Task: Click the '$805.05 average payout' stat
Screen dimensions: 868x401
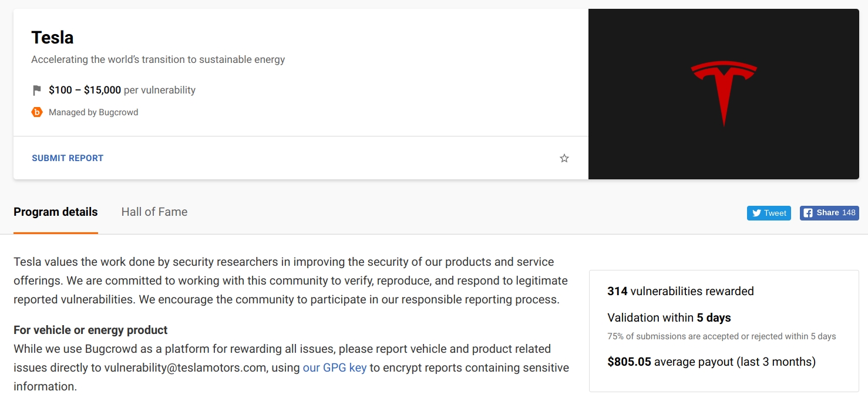Action: coord(711,362)
